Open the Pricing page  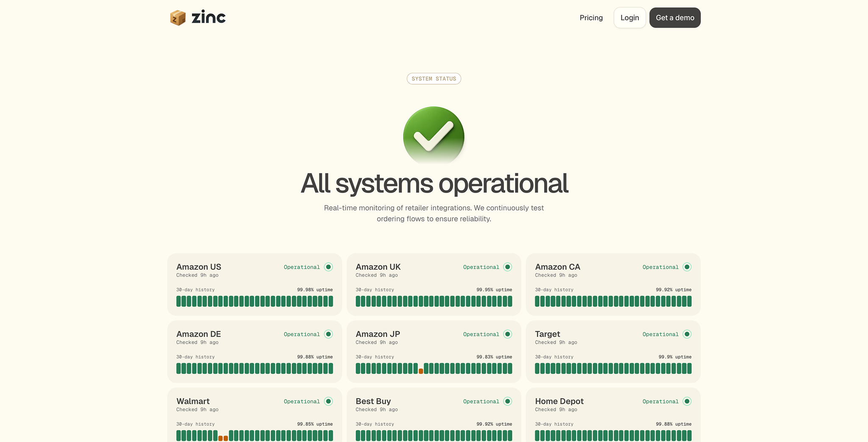tap(591, 17)
